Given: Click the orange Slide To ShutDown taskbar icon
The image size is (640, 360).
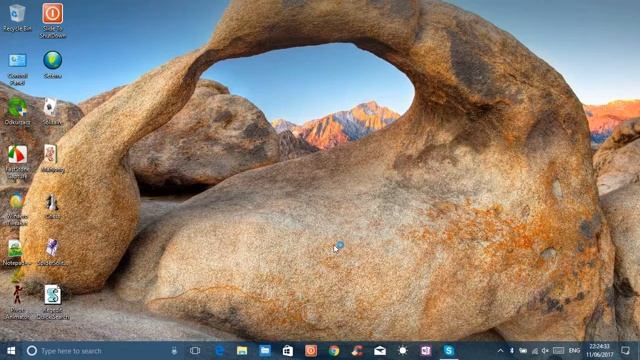Looking at the screenshot, I should pyautogui.click(x=311, y=351).
